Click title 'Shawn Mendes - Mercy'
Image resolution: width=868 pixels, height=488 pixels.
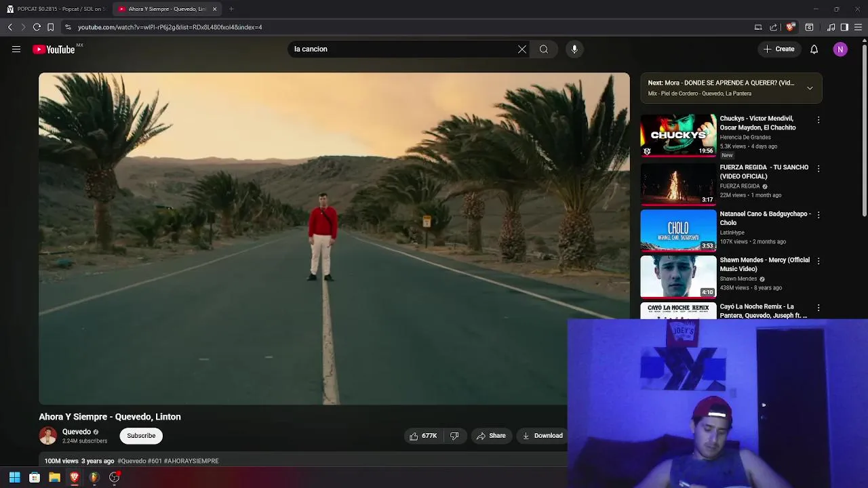(x=764, y=264)
